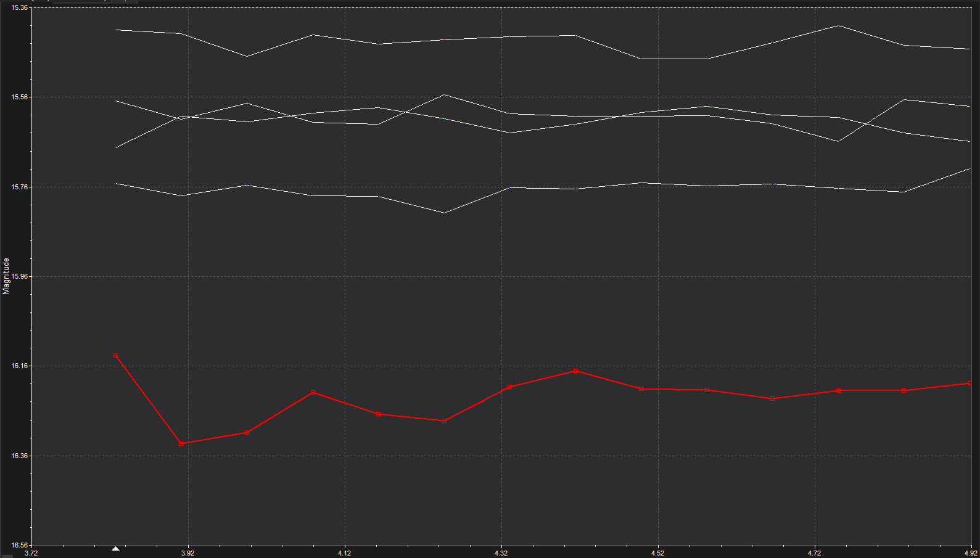
Task: Select the last red data point at right edge
Action: [970, 384]
